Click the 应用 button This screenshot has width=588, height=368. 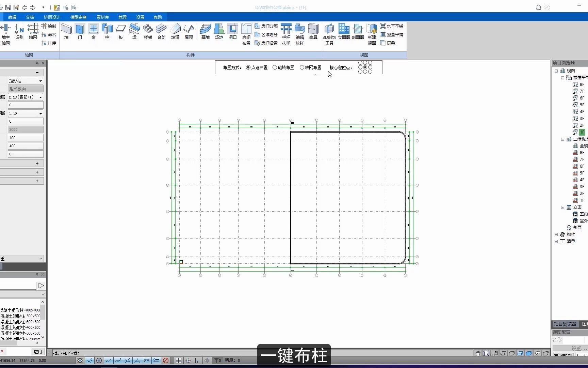(38, 351)
